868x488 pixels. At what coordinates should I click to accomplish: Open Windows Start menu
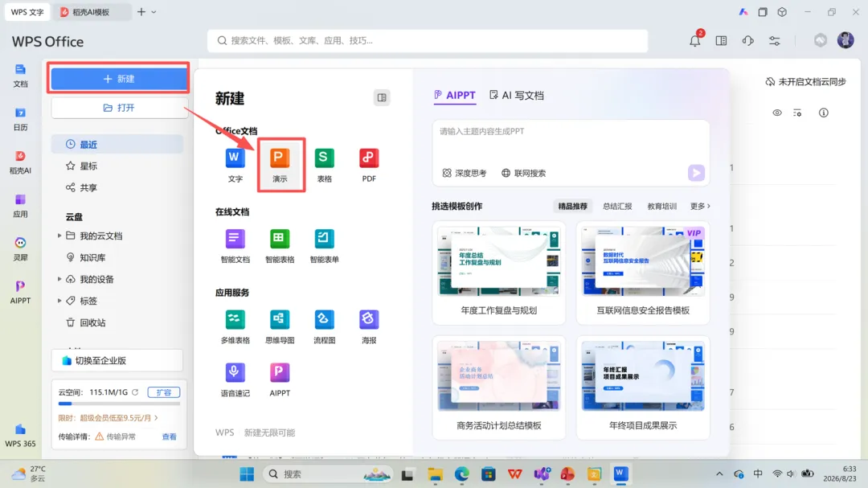tap(247, 474)
